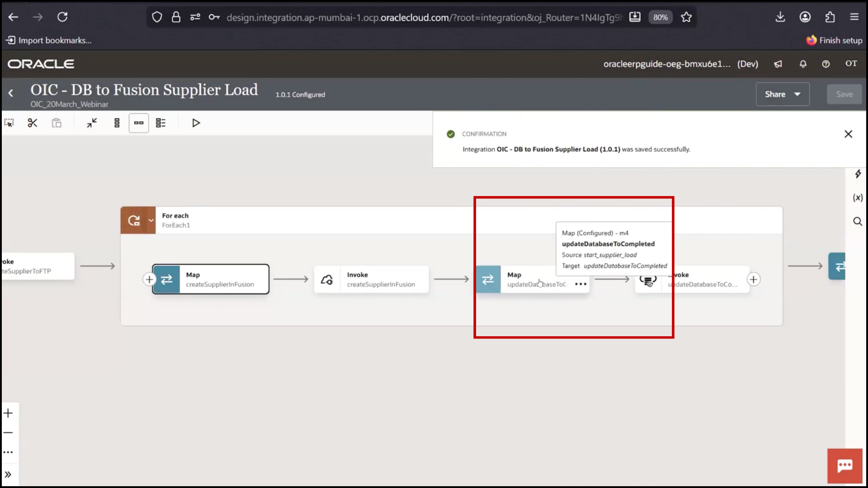Bookmark this page with star icon

click(x=686, y=17)
